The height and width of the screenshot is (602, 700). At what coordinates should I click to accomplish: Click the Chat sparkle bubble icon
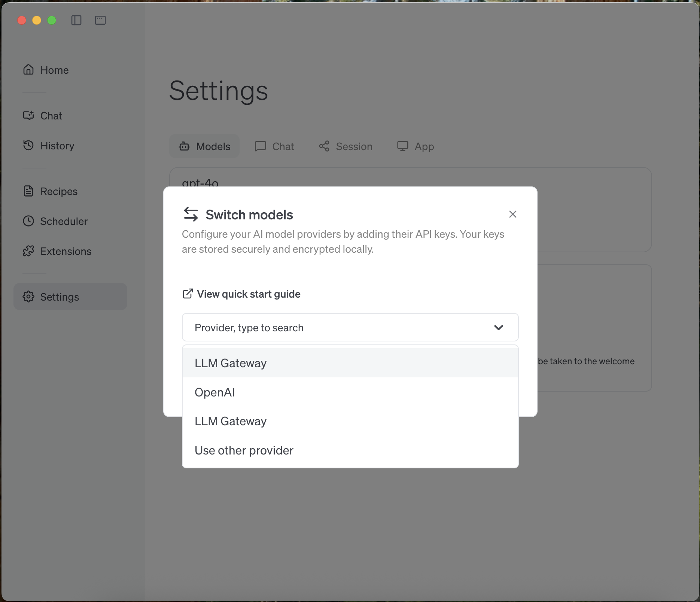[28, 115]
